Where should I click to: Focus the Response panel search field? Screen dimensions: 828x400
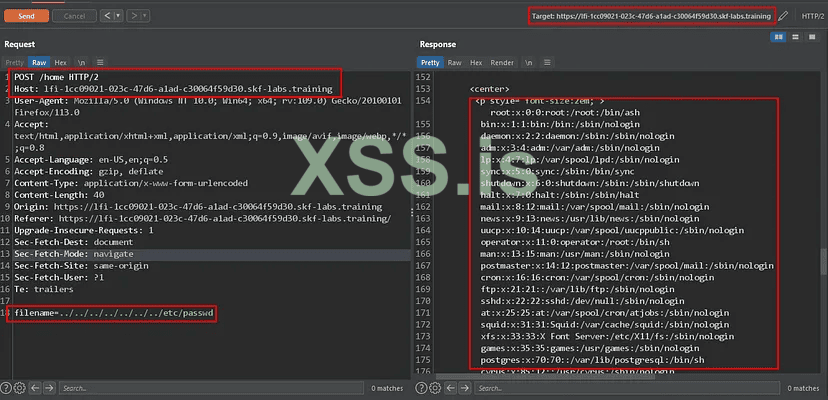pos(627,388)
